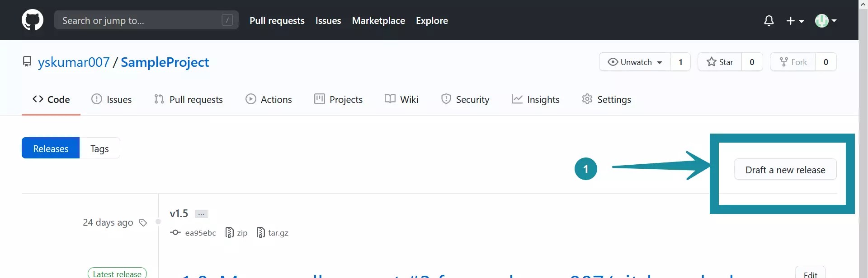Open the GitHub home logo
868x278 pixels.
point(33,20)
